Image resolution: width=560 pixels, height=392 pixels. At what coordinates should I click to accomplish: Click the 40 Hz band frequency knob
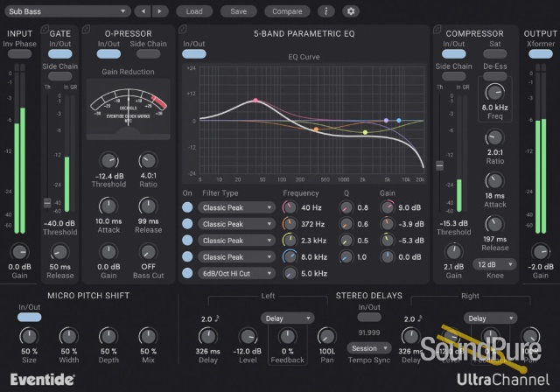(x=290, y=208)
